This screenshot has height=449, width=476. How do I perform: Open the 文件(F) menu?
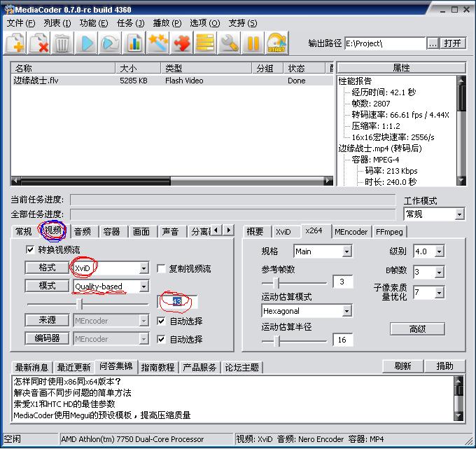pyautogui.click(x=20, y=23)
